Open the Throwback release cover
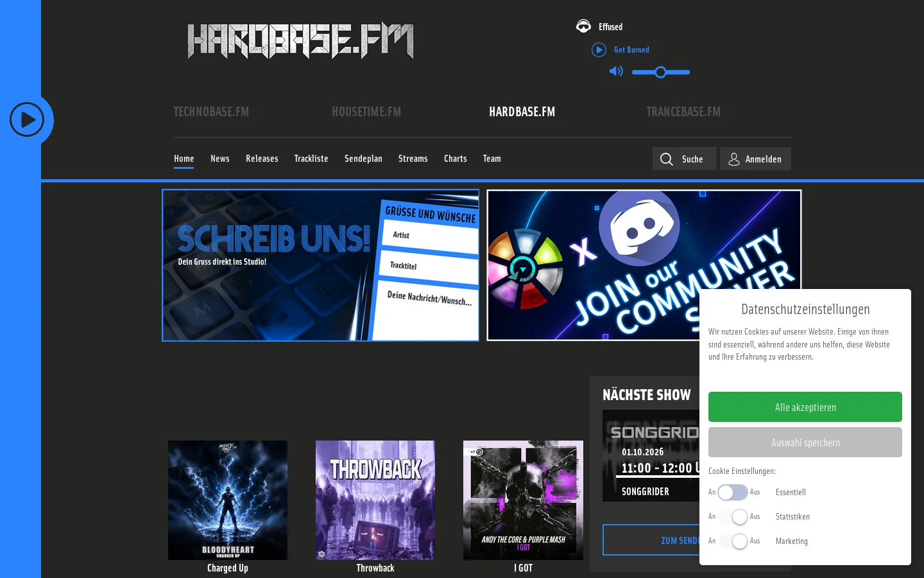 click(x=375, y=500)
